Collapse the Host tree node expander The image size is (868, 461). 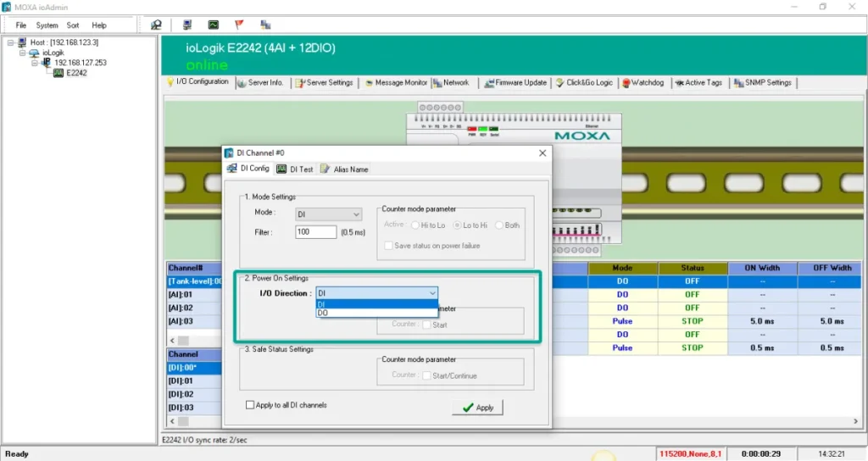pyautogui.click(x=10, y=42)
